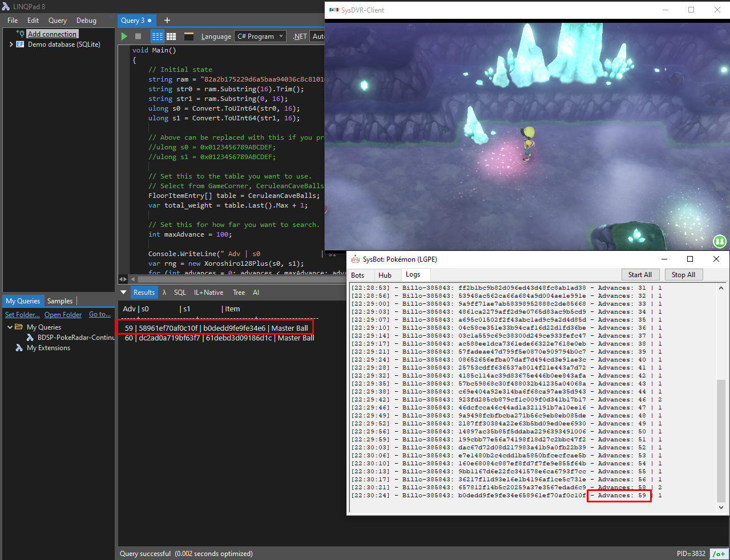
Task: Click the Open Folder link
Action: (63, 314)
